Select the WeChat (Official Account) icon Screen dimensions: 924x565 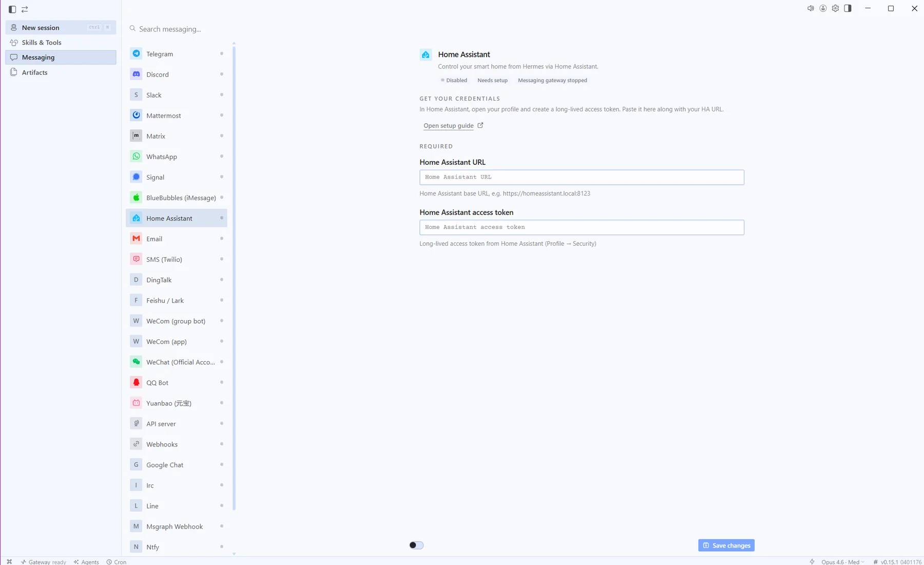136,361
